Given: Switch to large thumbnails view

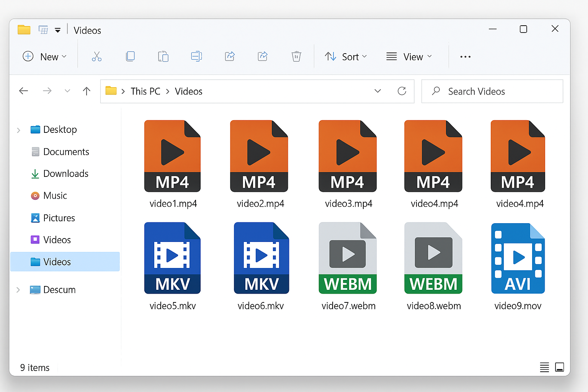Looking at the screenshot, I should (560, 367).
